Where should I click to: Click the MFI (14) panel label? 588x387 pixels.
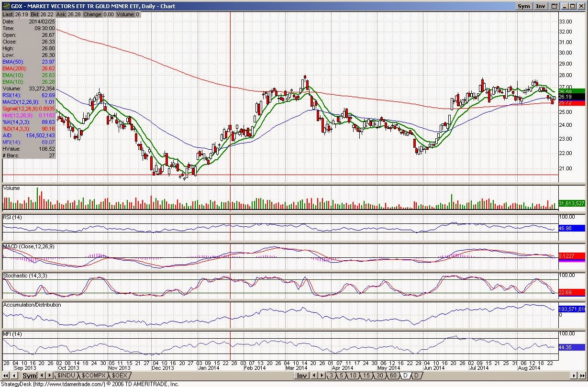12,334
